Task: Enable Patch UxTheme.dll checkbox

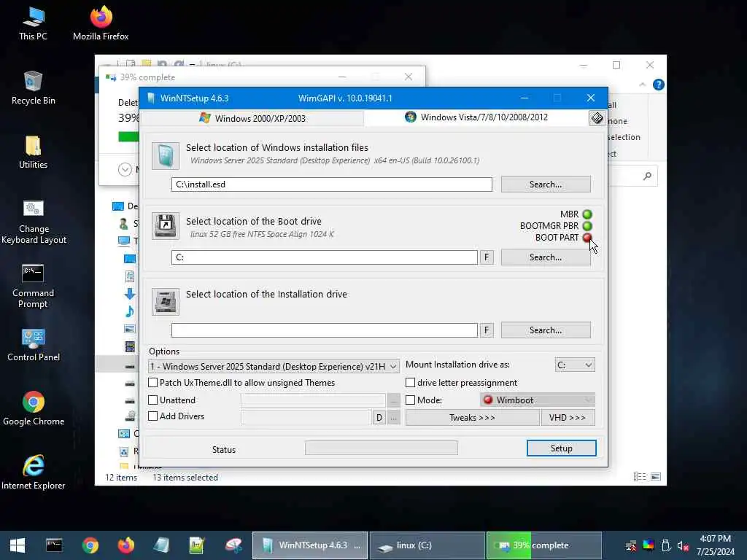Action: point(153,382)
